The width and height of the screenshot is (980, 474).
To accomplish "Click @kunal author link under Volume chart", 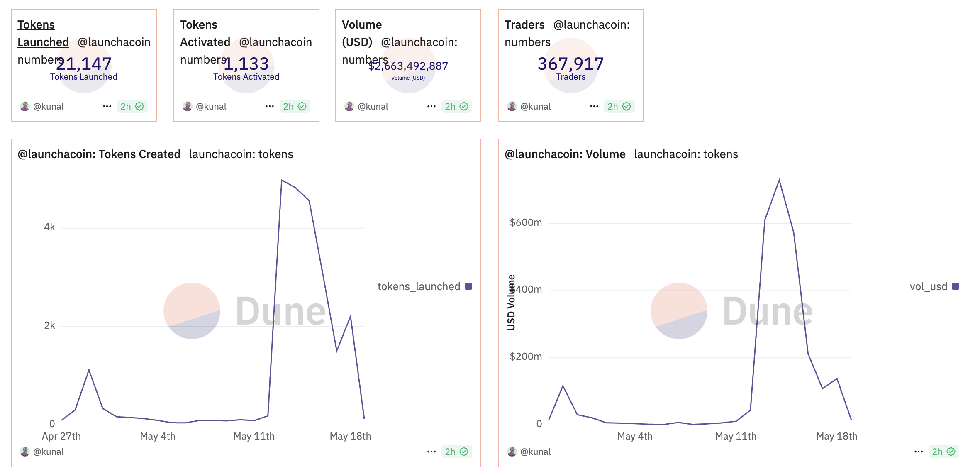I will (535, 452).
